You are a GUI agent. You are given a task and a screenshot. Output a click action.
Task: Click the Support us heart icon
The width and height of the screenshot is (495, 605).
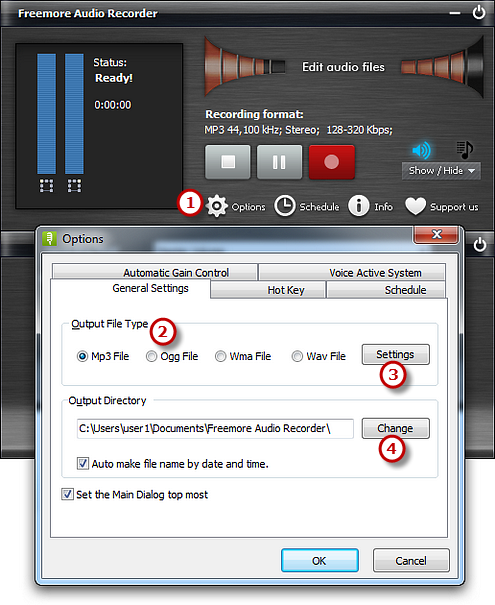416,206
